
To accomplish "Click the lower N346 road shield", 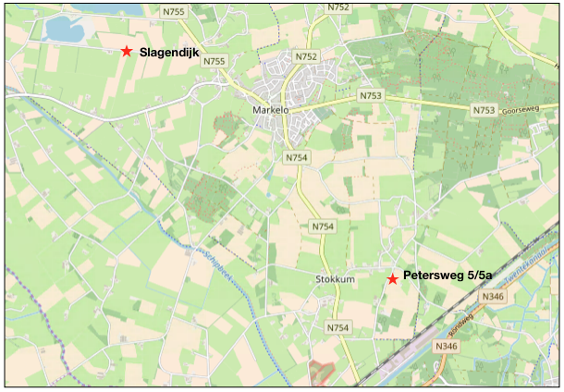I will point(446,347).
